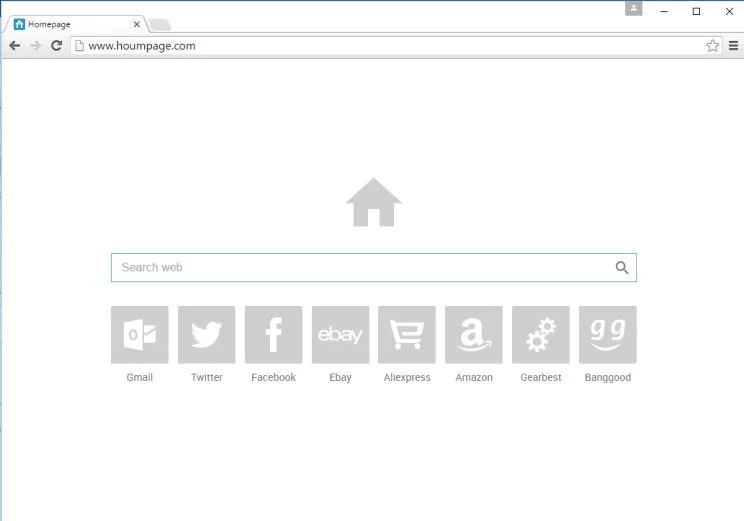Click the Twitter text label

pos(206,377)
